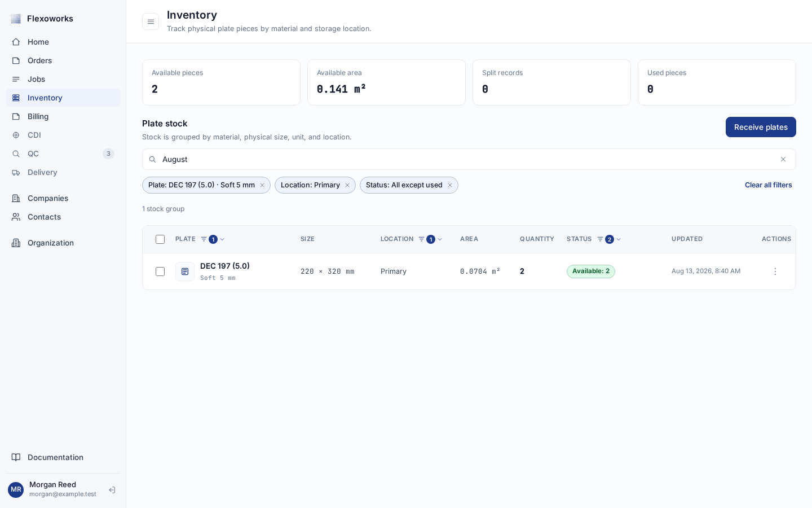This screenshot has height=508, width=812.
Task: Click the log out icon
Action: tap(112, 490)
